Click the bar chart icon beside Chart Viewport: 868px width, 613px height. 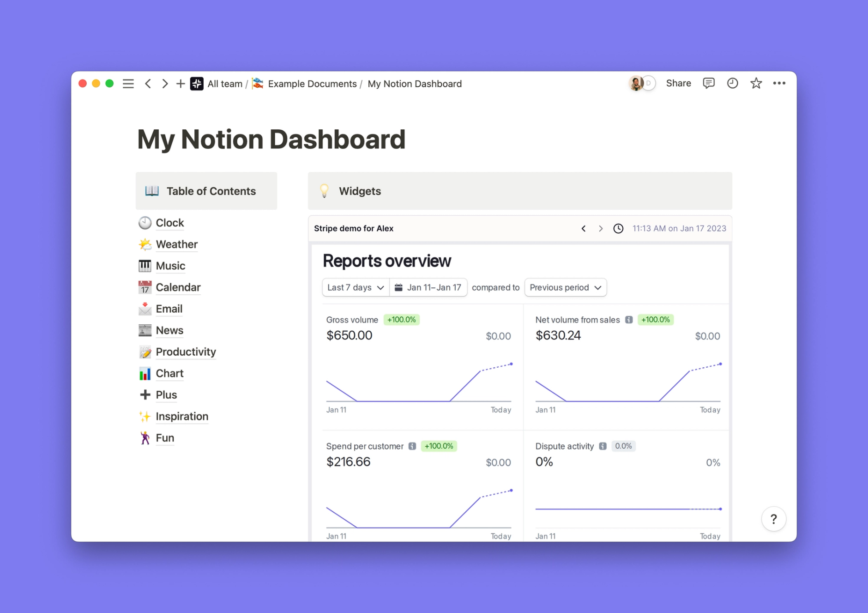point(145,373)
